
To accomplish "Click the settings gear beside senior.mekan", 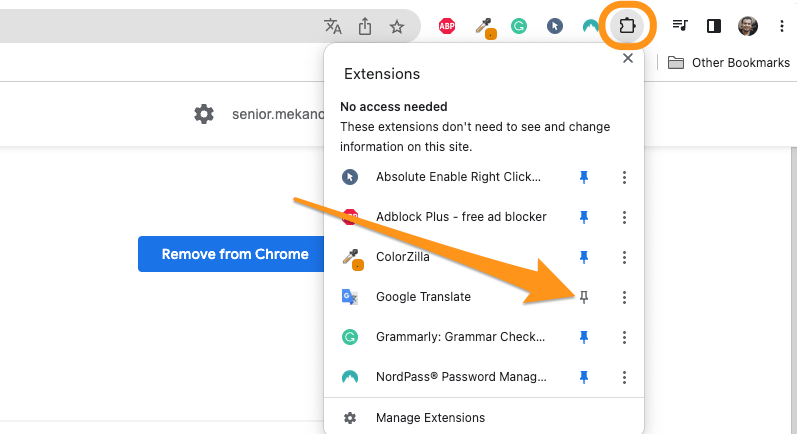I will [204, 114].
